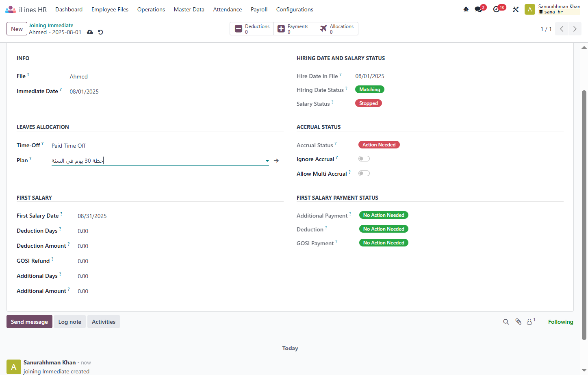The width and height of the screenshot is (588, 375).
Task: Toggle the Allow Multi Accrual switch
Action: click(364, 173)
